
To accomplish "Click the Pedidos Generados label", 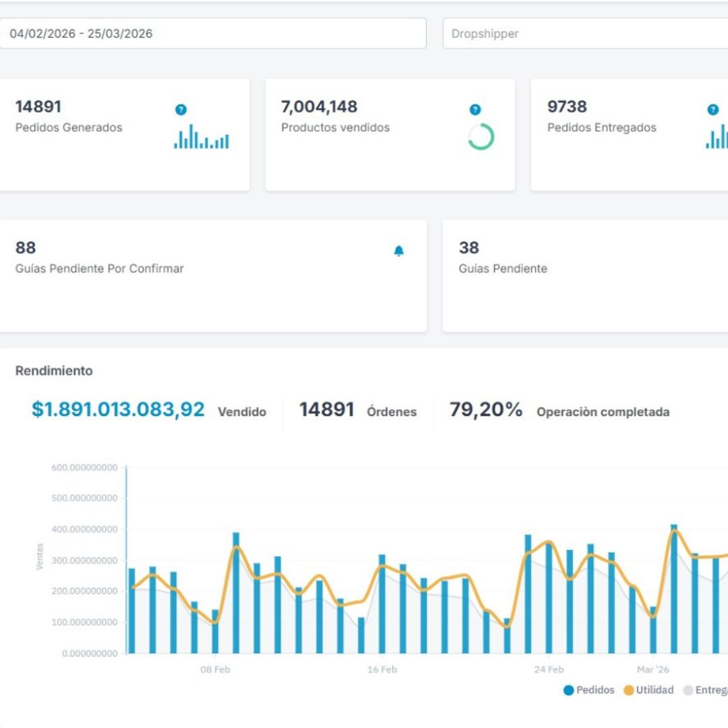I will coord(69,127).
